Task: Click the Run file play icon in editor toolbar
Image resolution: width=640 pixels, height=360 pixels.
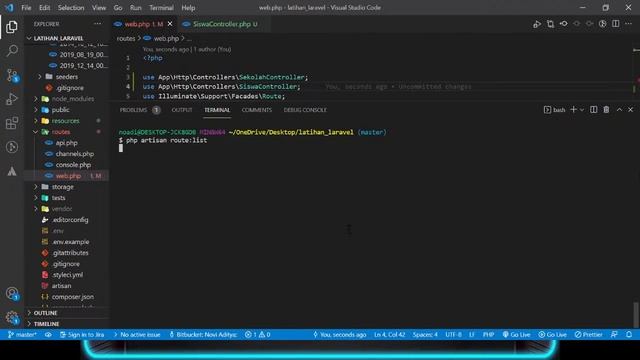Action: [x=537, y=24]
